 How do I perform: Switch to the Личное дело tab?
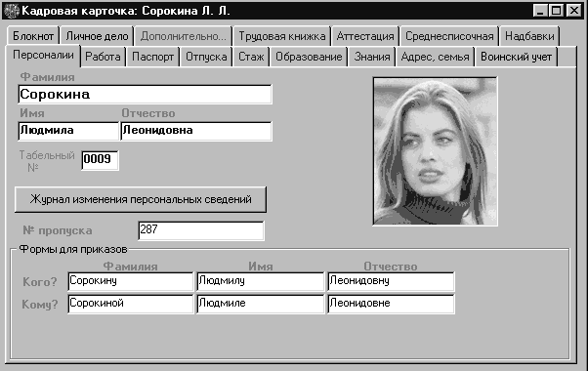pos(97,36)
